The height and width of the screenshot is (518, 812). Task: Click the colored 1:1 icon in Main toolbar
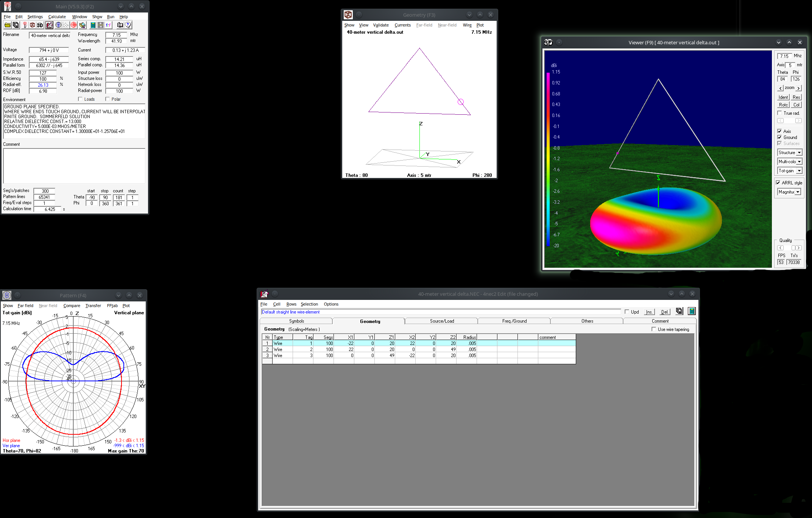point(108,25)
